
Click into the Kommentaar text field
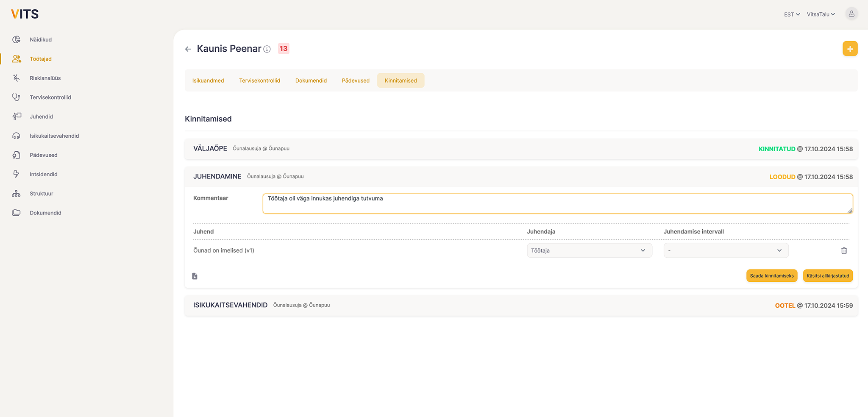pos(557,204)
